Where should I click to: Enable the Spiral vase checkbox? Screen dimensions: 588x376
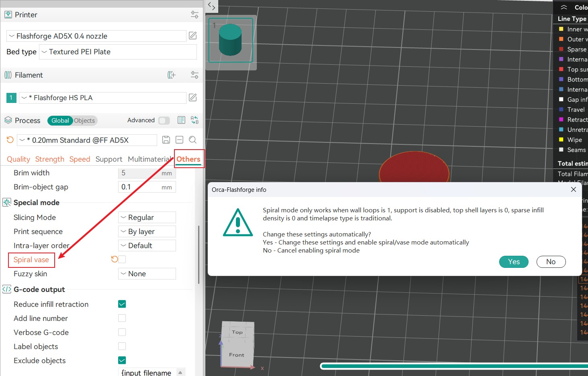coord(122,259)
